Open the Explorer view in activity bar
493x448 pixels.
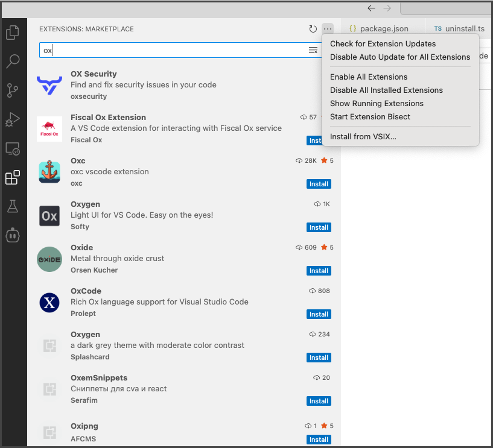(13, 33)
